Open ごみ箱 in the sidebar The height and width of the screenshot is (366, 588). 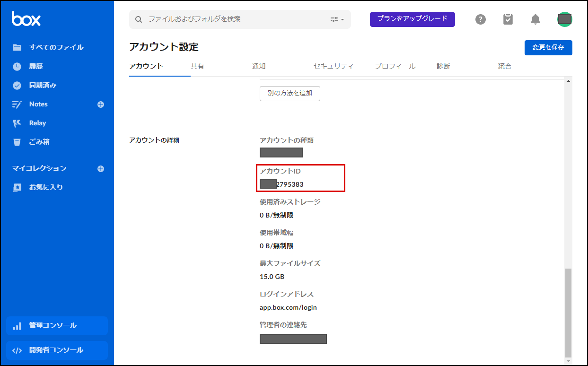point(39,142)
